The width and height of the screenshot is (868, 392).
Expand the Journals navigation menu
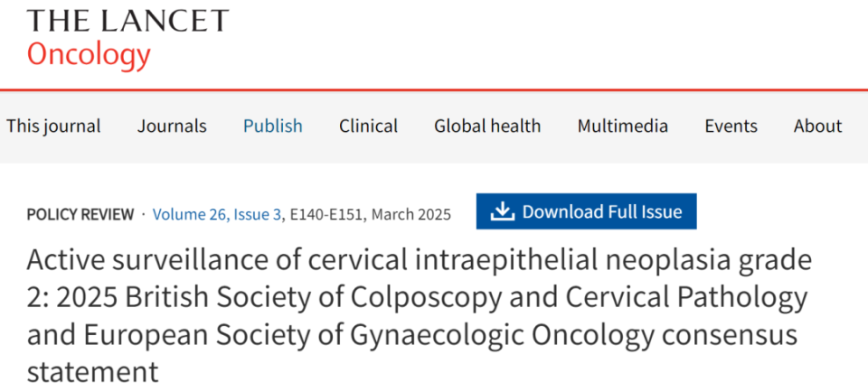point(172,126)
